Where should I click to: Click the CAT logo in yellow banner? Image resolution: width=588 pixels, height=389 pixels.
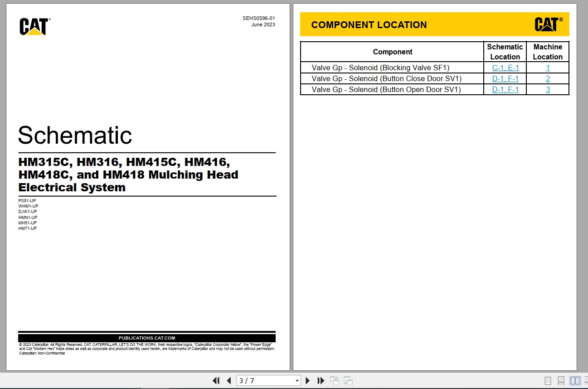pos(549,24)
